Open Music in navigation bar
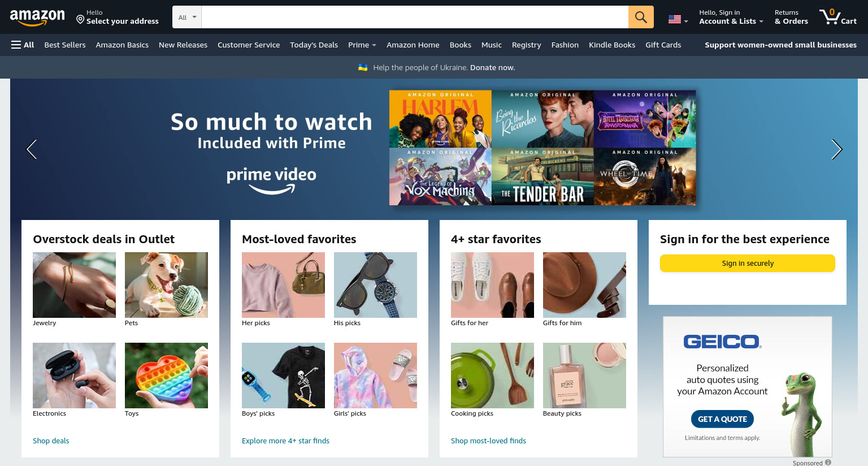868x466 pixels. click(491, 45)
